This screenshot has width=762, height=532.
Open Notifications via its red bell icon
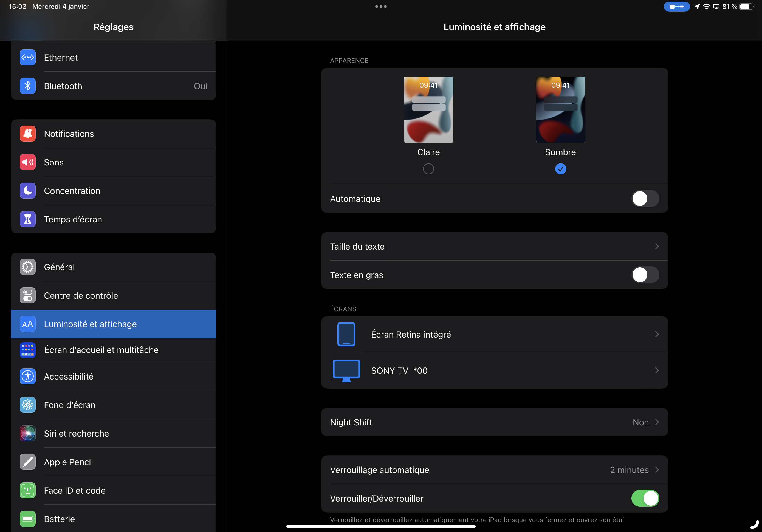pyautogui.click(x=27, y=134)
